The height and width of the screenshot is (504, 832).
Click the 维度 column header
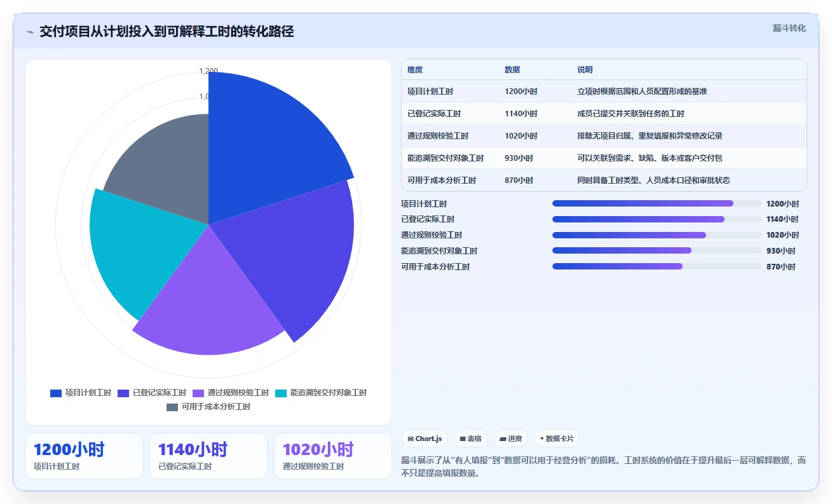415,70
